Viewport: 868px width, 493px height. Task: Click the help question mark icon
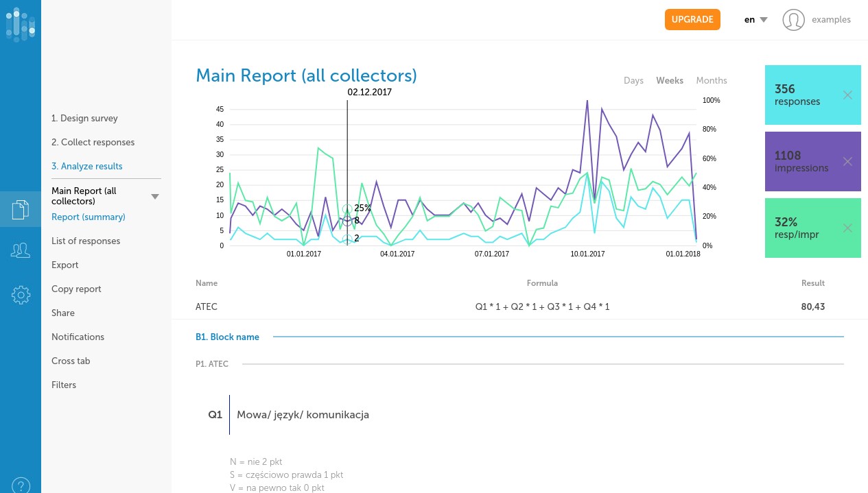[21, 485]
